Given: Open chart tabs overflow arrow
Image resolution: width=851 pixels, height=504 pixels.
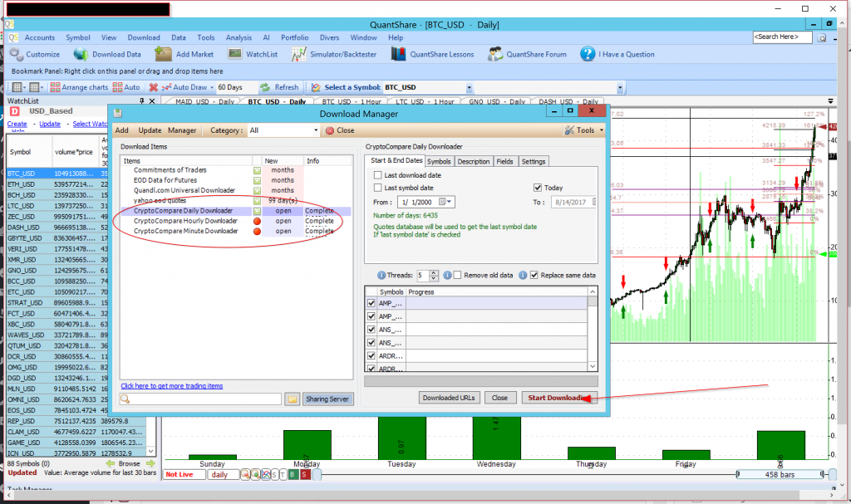Looking at the screenshot, I should point(830,101).
